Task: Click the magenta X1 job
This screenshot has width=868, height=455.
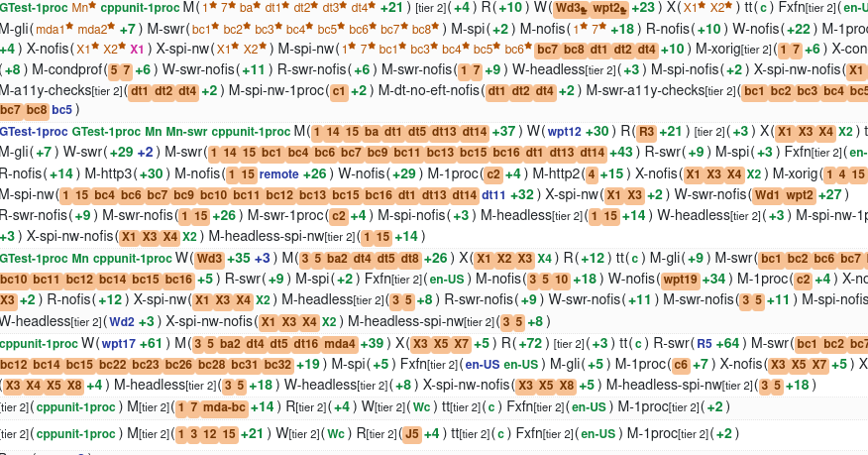Action: [x=137, y=50]
